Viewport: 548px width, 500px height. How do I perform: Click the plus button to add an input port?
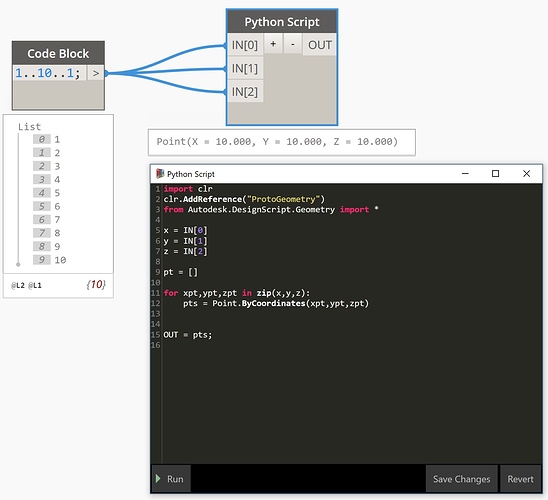pyautogui.click(x=273, y=44)
